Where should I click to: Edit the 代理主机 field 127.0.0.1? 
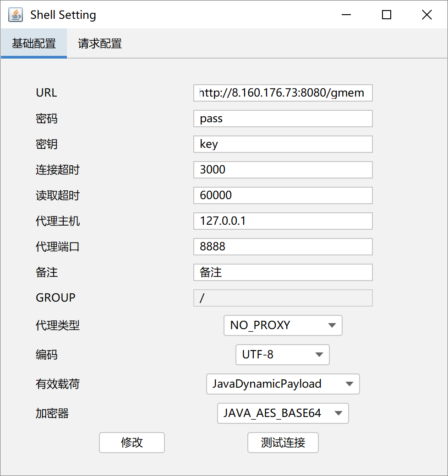(x=283, y=221)
